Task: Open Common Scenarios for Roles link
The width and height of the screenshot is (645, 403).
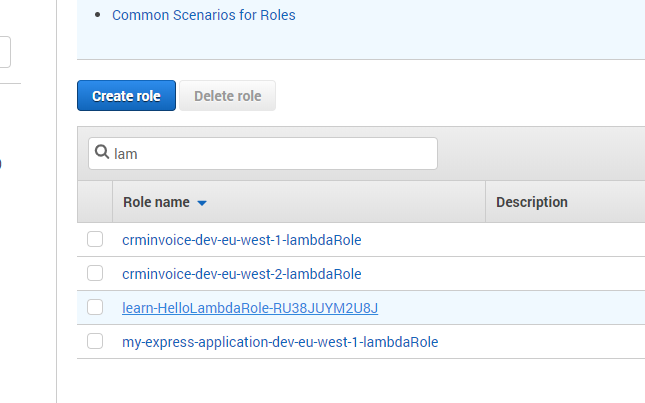Action: click(204, 15)
